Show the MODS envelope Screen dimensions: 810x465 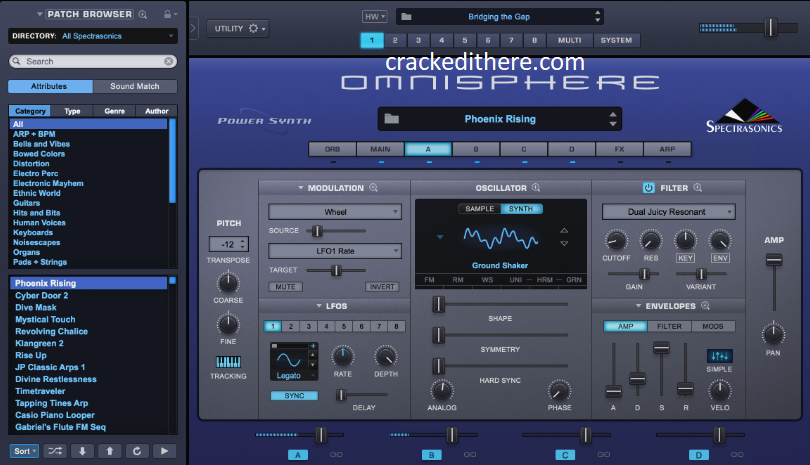(713, 327)
